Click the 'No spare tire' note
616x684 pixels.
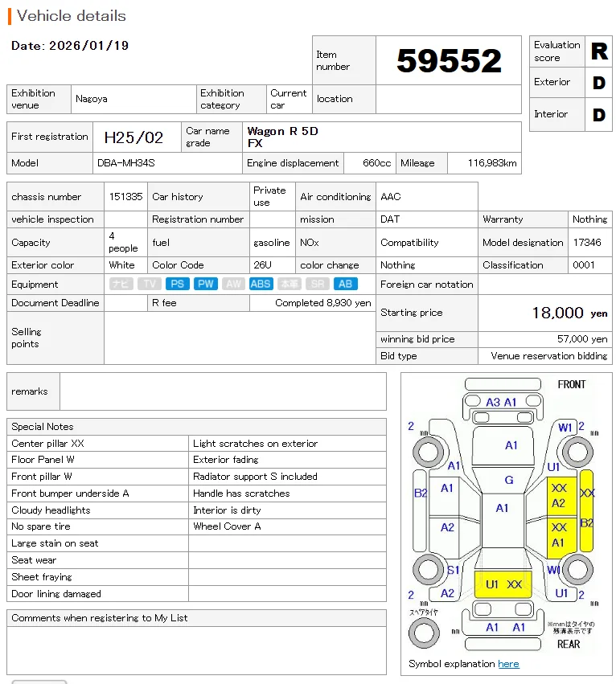40,526
